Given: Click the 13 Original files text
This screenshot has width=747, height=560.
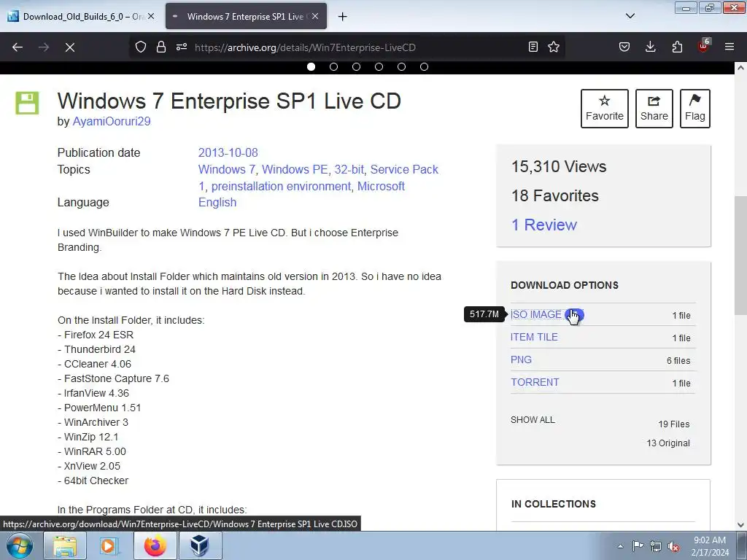Looking at the screenshot, I should (668, 443).
